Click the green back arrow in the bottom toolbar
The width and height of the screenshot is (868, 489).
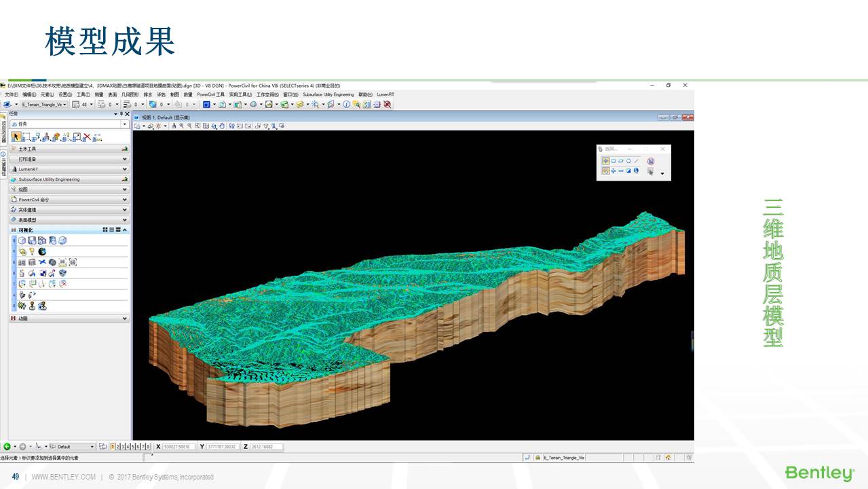click(x=7, y=447)
